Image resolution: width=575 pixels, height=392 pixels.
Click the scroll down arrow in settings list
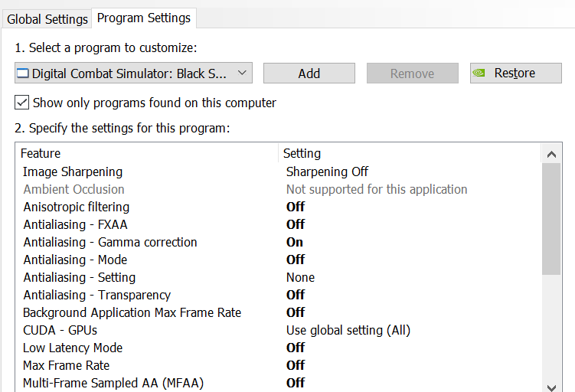pos(551,387)
